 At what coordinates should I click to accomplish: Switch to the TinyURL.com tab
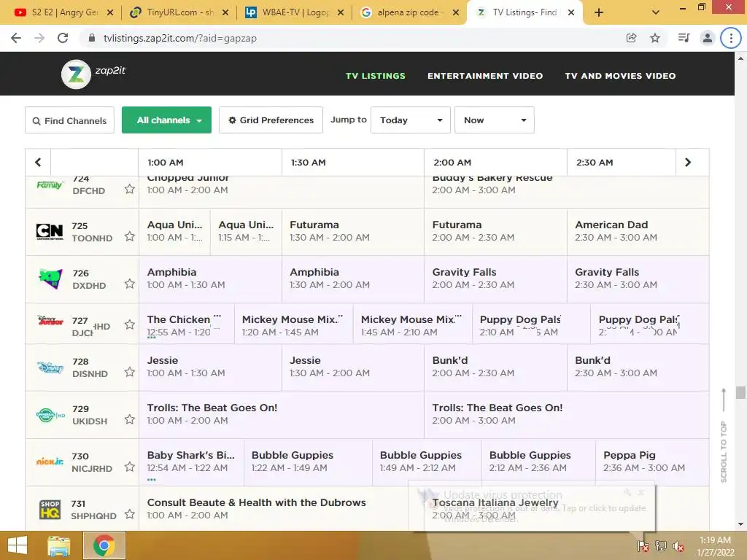click(179, 12)
